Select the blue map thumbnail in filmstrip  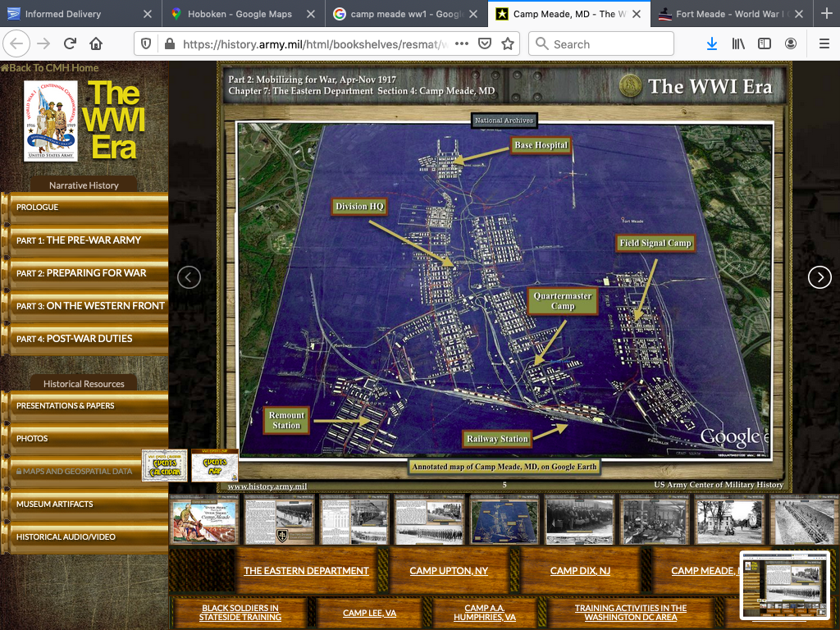click(x=504, y=519)
